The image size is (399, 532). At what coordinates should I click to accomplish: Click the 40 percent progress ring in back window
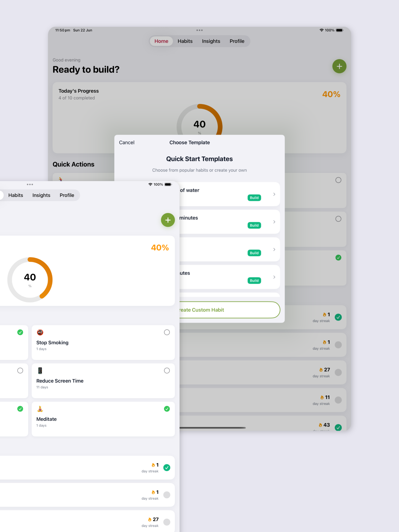pyautogui.click(x=199, y=120)
